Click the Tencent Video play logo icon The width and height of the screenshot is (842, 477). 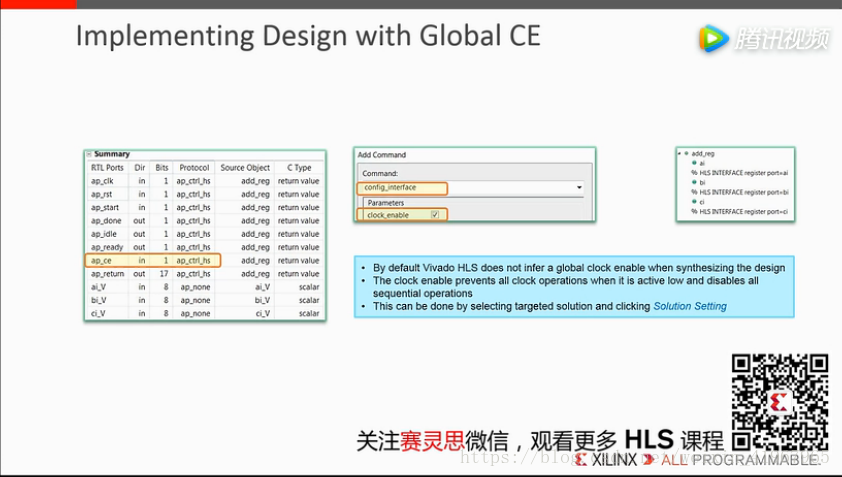(x=714, y=39)
